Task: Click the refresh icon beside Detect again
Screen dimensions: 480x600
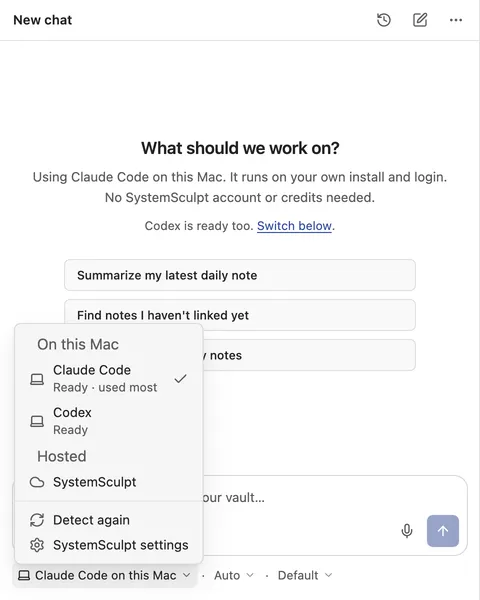Action: 37,520
